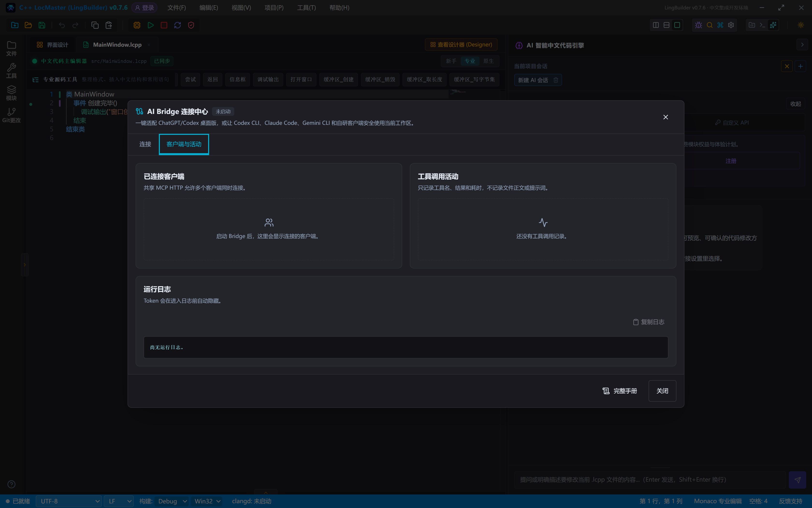Open the UTF-8 encoding dropdown

69,501
